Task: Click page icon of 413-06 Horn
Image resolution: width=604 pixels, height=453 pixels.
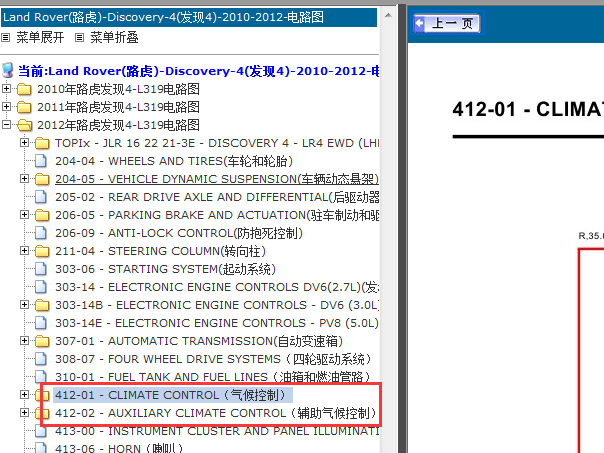Action: click(x=40, y=448)
